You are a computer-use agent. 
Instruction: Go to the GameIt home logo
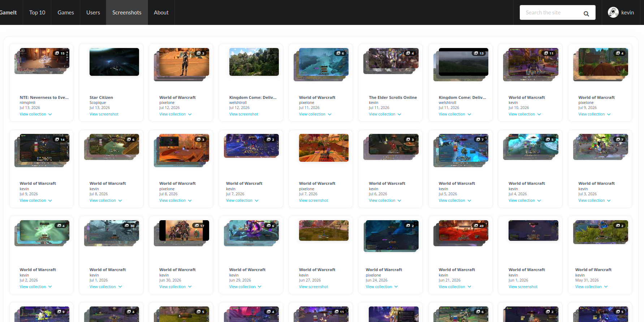tap(8, 12)
